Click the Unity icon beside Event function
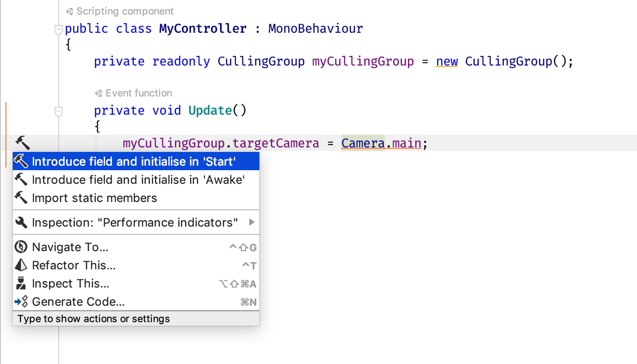Screen dimensions: 637x364 [98, 93]
